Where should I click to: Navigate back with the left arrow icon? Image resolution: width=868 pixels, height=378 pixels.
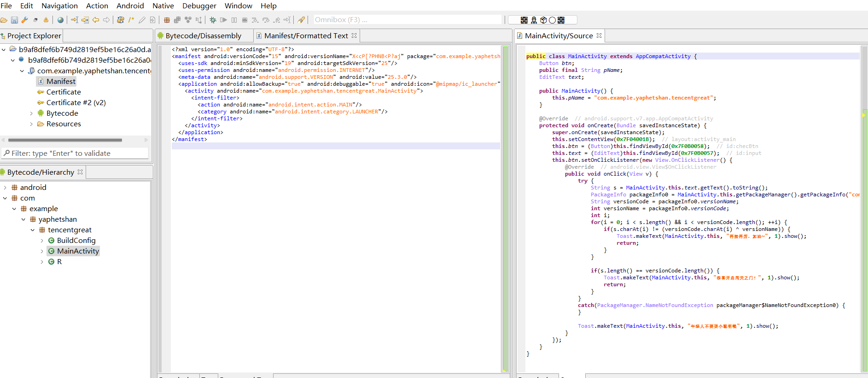pyautogui.click(x=96, y=20)
